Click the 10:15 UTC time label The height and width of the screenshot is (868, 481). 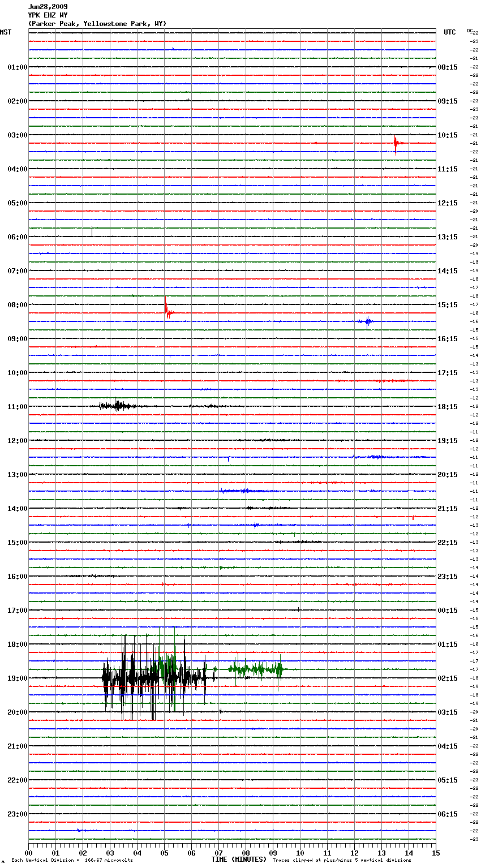[x=448, y=135]
